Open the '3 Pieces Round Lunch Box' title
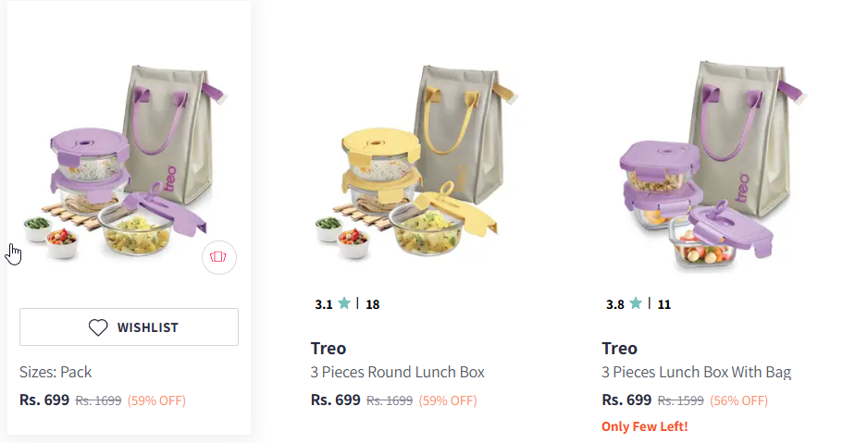 coord(398,373)
